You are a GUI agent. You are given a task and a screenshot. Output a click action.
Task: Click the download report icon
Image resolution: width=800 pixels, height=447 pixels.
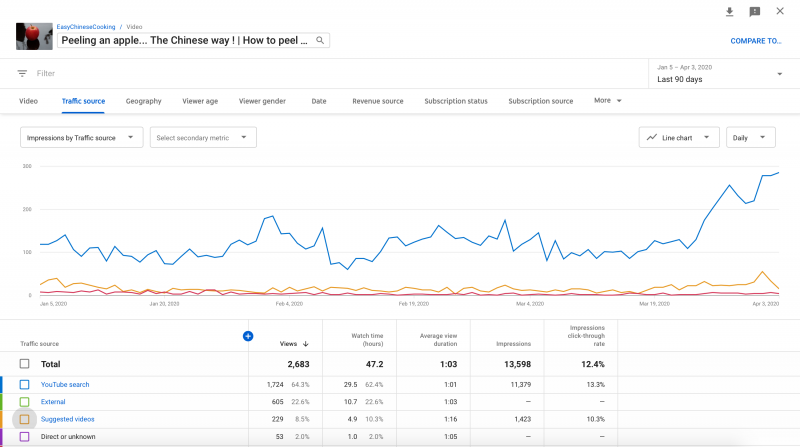pyautogui.click(x=729, y=12)
